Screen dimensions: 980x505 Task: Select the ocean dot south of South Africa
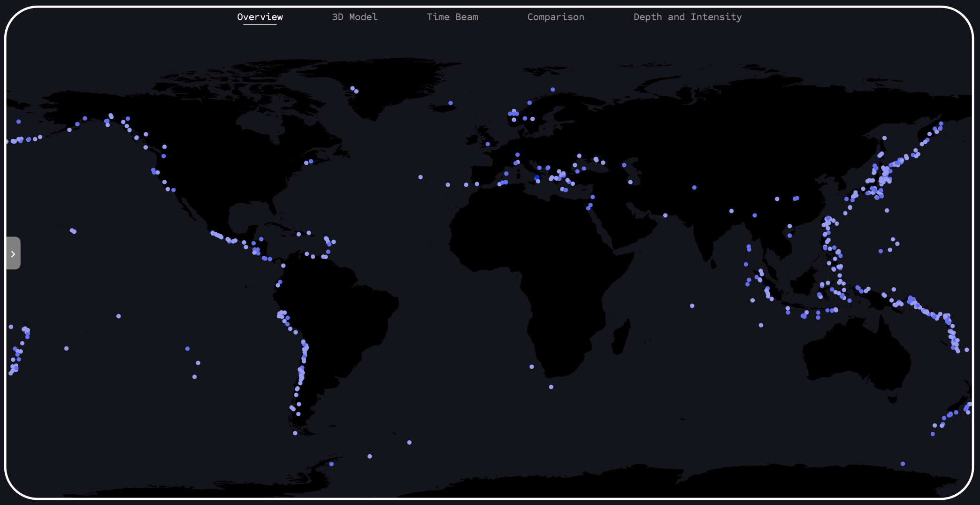click(x=551, y=387)
